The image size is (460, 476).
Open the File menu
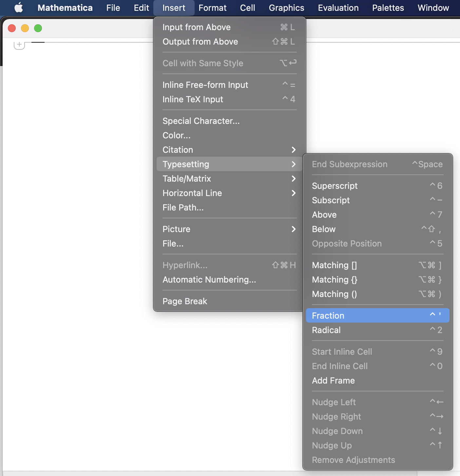[113, 8]
